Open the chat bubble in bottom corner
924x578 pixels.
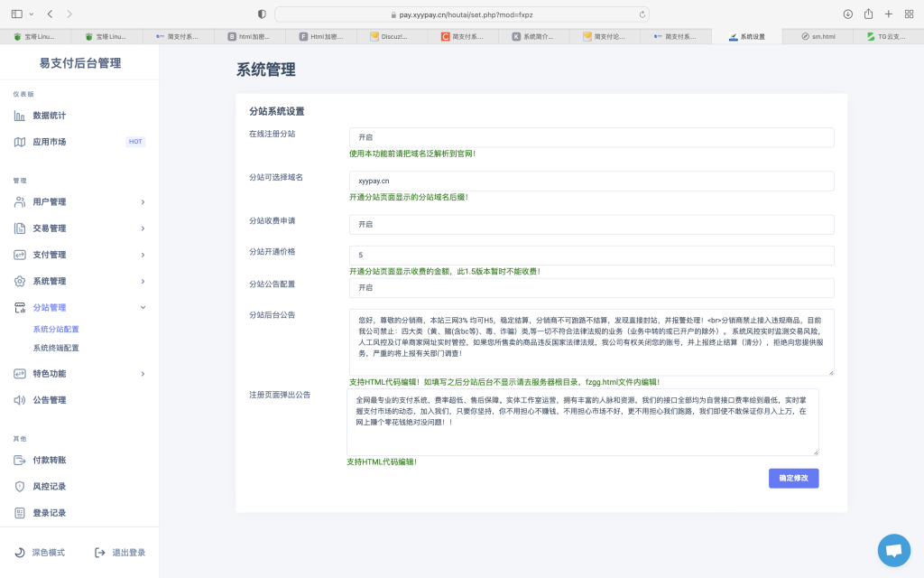pyautogui.click(x=894, y=550)
